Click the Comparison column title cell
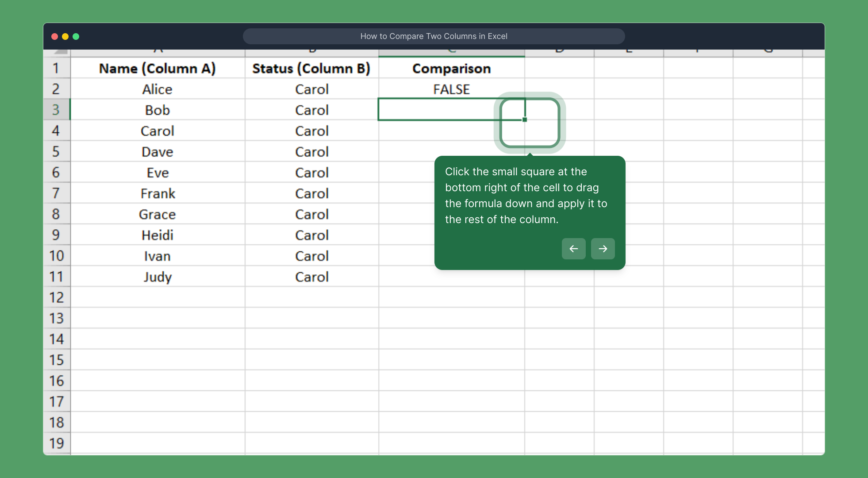 click(x=451, y=68)
